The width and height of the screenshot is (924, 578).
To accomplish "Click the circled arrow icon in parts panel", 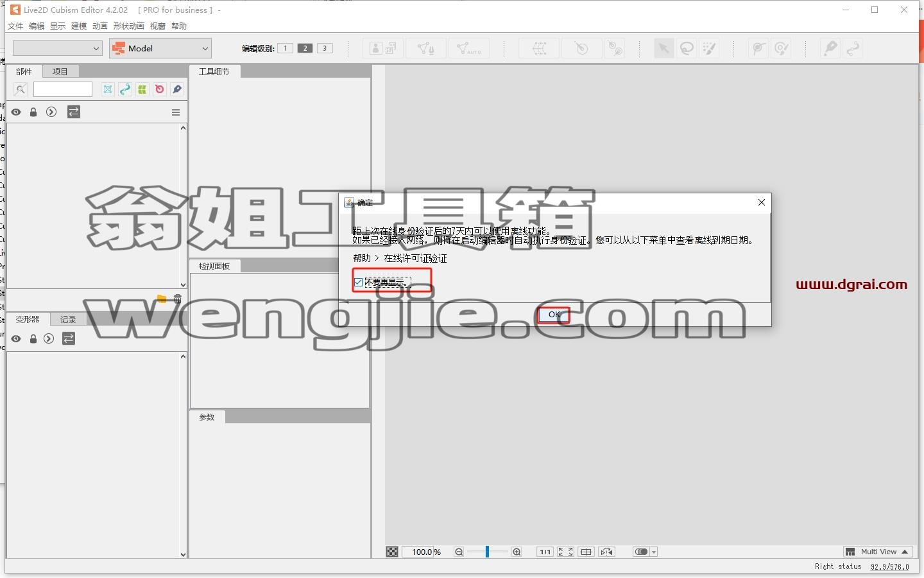I will [51, 112].
